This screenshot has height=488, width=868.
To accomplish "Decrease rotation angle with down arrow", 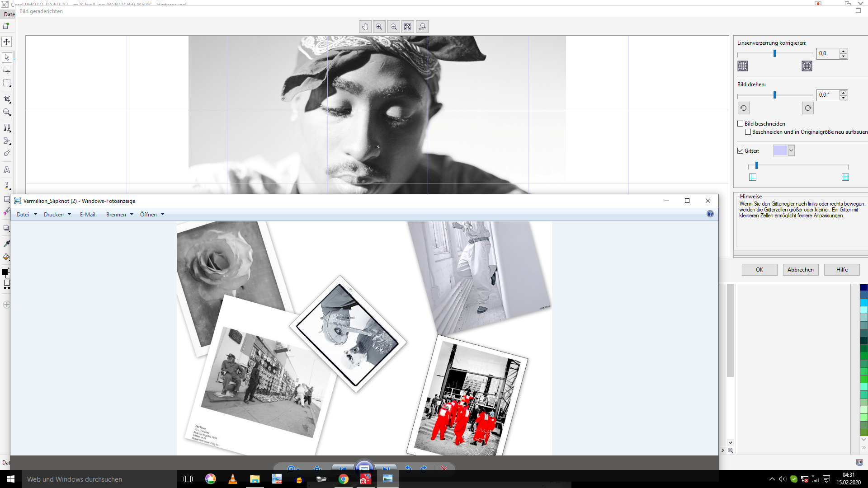I will (844, 98).
